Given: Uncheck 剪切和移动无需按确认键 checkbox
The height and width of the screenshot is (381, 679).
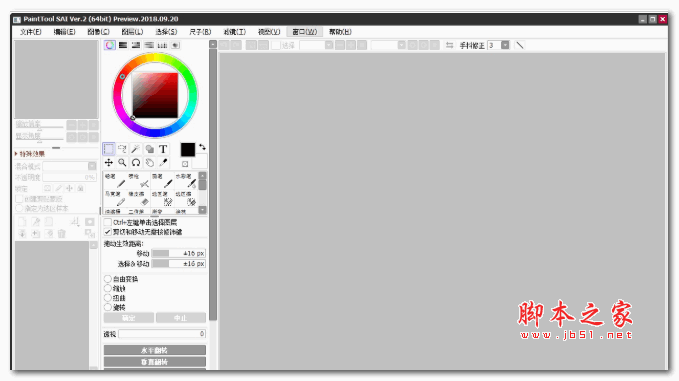Looking at the screenshot, I should pyautogui.click(x=108, y=232).
